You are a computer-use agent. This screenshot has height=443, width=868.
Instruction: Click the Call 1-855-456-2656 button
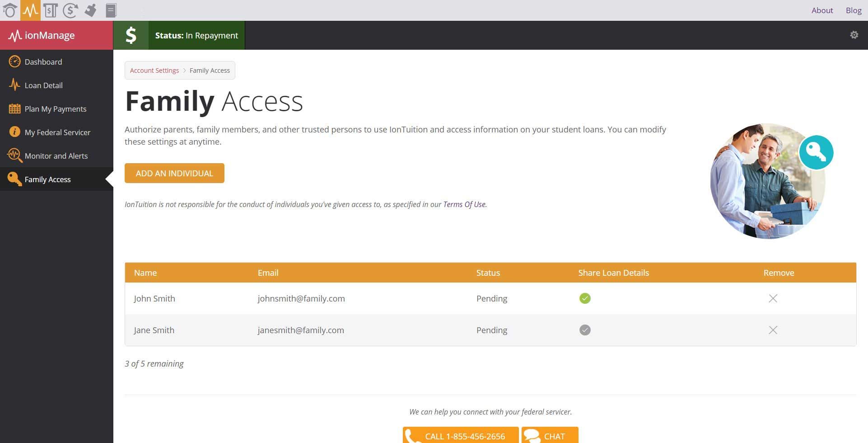(461, 435)
